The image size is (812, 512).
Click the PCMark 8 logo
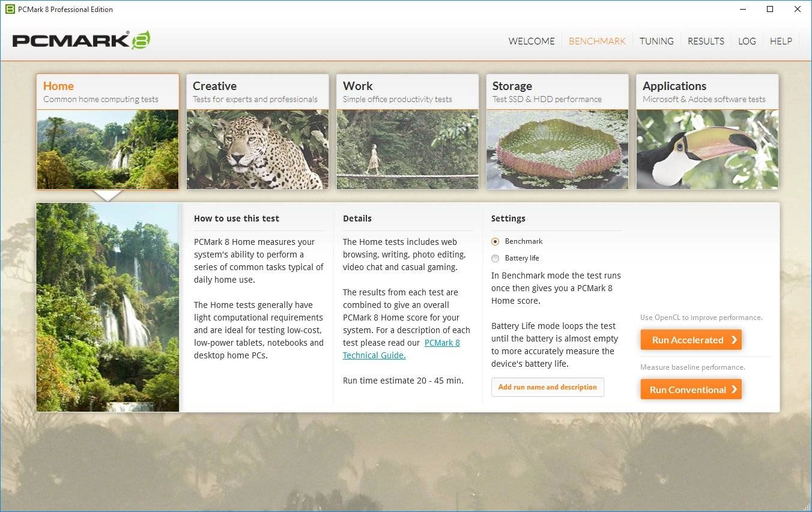(x=81, y=40)
